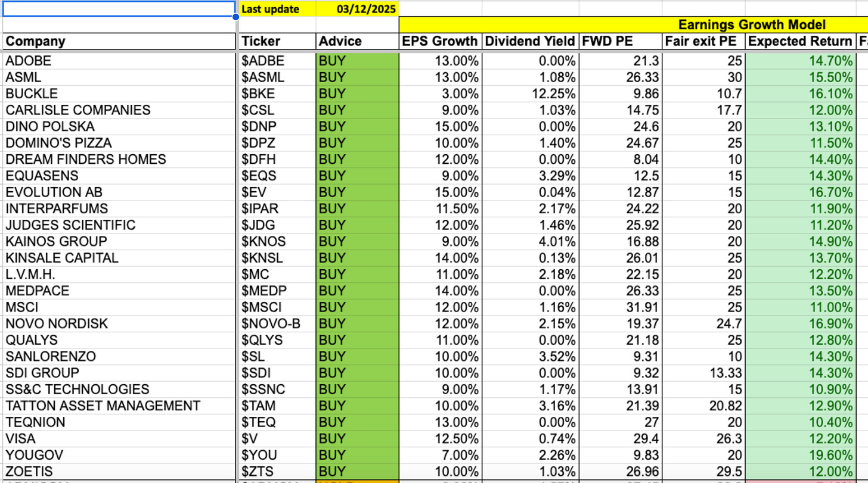Click the 03/12/2025 date cell

(x=357, y=9)
